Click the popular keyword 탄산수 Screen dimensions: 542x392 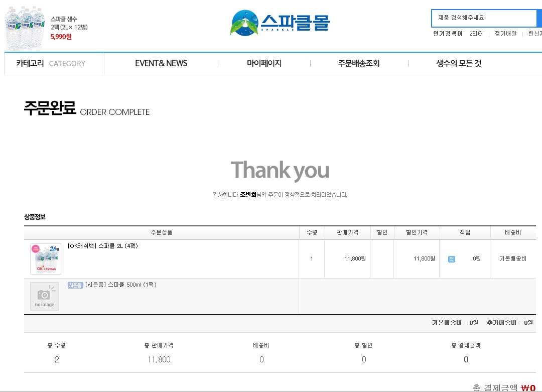pyautogui.click(x=535, y=34)
